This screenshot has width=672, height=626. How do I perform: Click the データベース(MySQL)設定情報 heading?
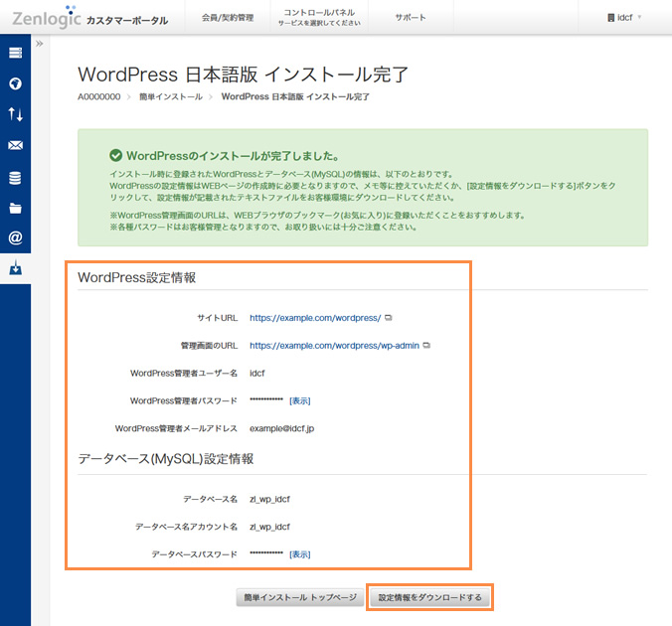[165, 459]
